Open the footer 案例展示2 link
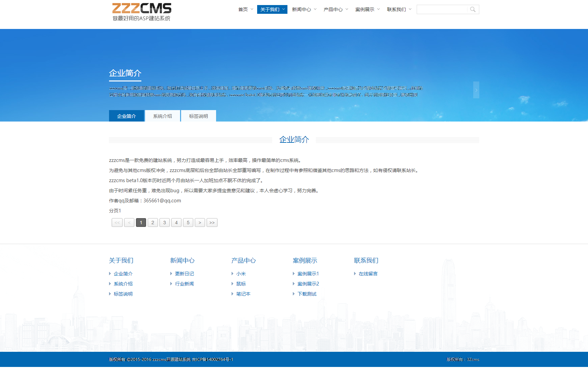This screenshot has height=372, width=588. (308, 284)
